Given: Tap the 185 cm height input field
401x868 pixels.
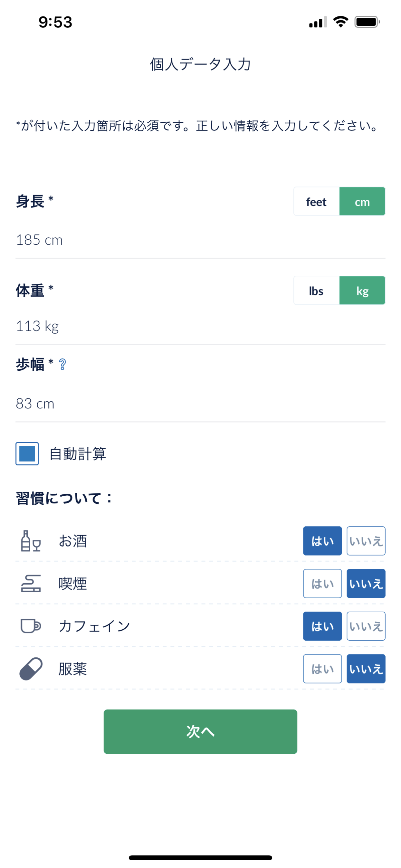Looking at the screenshot, I should [200, 240].
